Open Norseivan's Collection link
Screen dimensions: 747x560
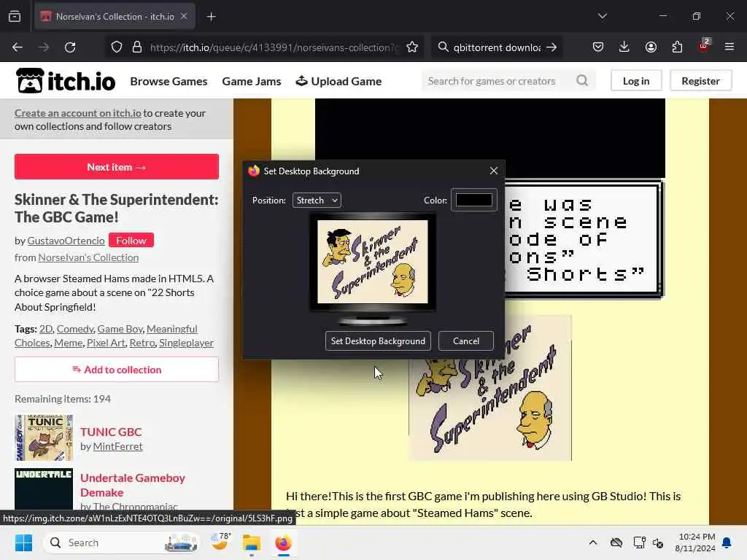pyautogui.click(x=88, y=257)
